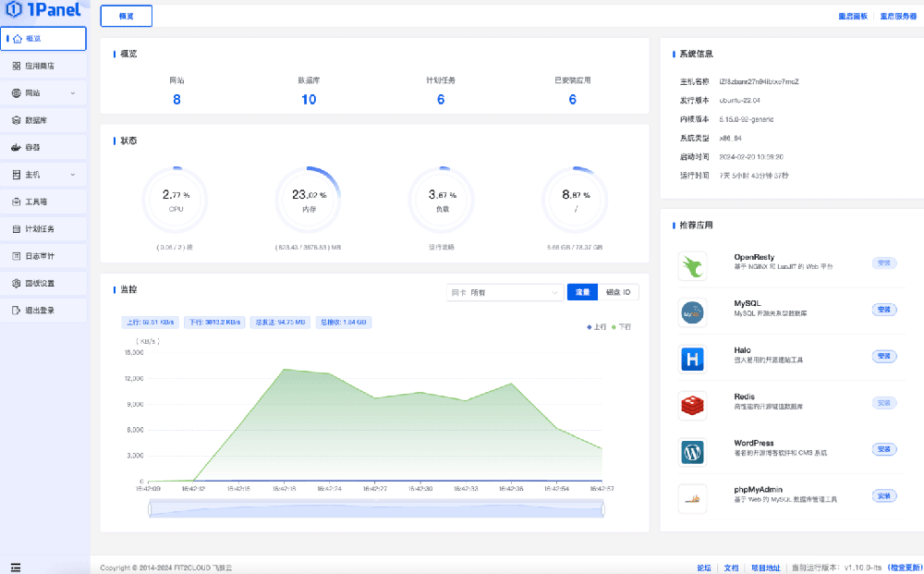Open the 网卡 所有 network card dropdown
The width and height of the screenshot is (924, 574).
pos(504,292)
